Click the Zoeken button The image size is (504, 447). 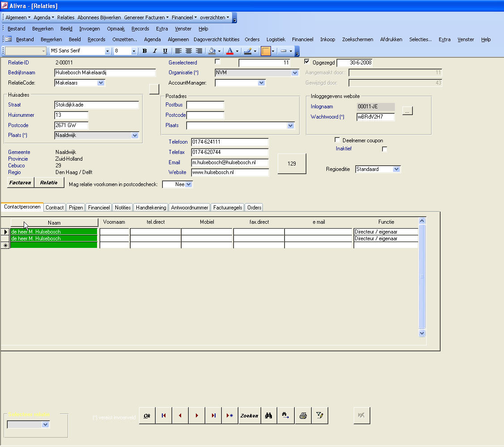(x=250, y=416)
